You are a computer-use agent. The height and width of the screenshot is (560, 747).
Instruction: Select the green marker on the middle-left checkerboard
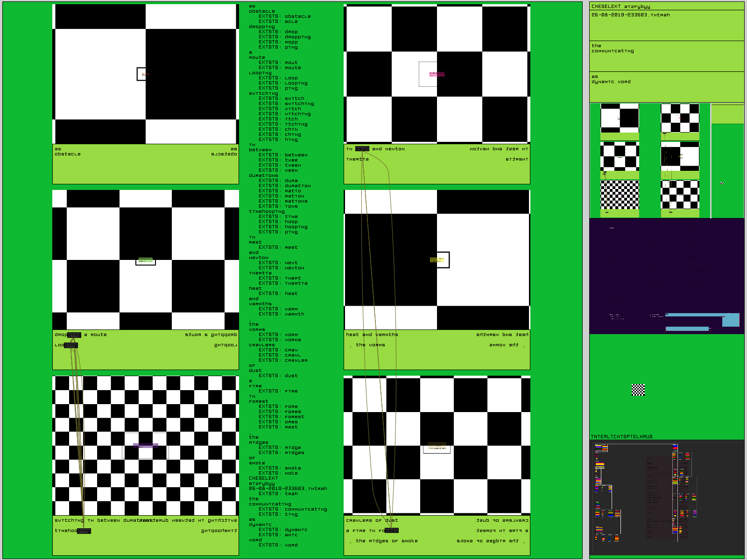(146, 259)
